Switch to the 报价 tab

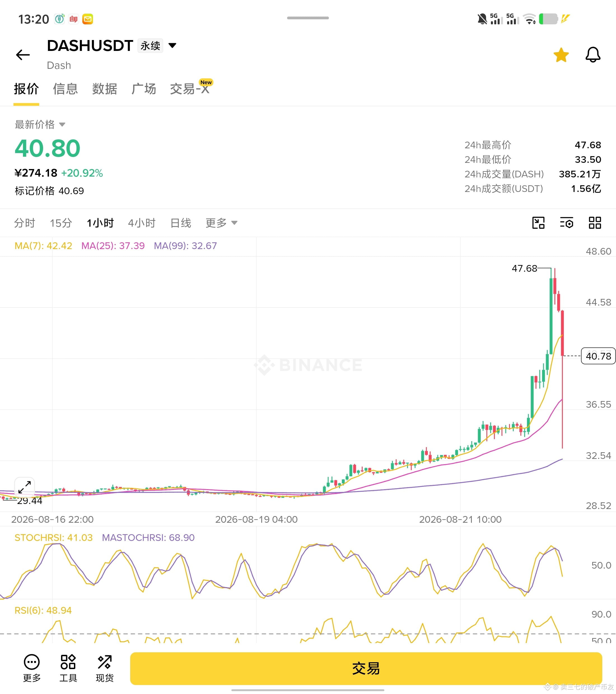26,89
